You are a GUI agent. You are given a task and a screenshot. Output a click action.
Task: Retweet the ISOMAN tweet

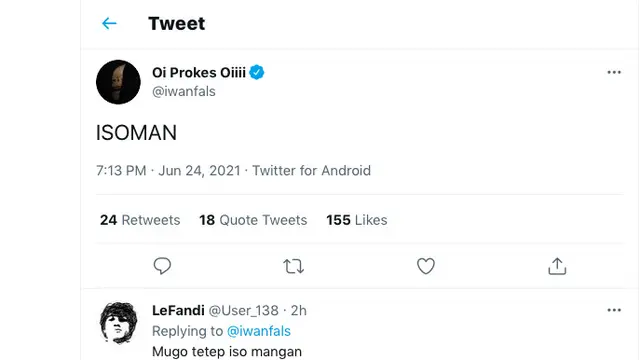pyautogui.click(x=293, y=266)
